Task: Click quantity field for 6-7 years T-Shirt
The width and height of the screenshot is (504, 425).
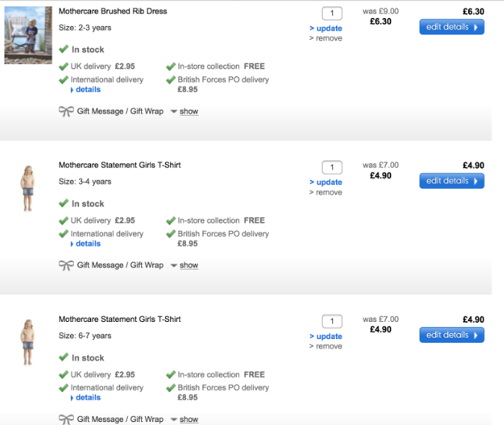Action: pyautogui.click(x=332, y=321)
